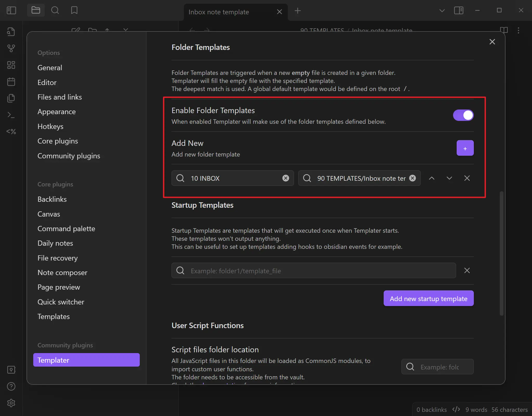Click the Templater ribbon icon
This screenshot has height=416, width=532.
(x=11, y=132)
